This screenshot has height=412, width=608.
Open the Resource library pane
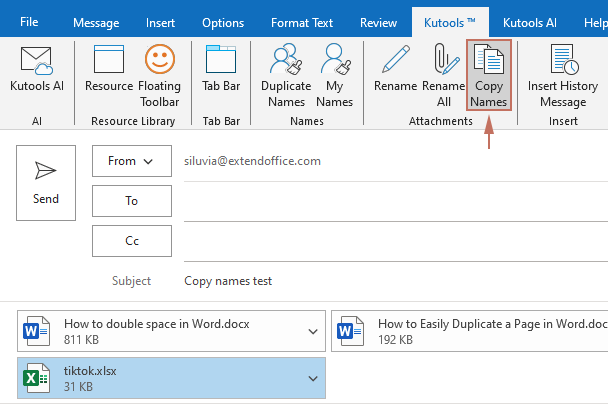tap(109, 69)
